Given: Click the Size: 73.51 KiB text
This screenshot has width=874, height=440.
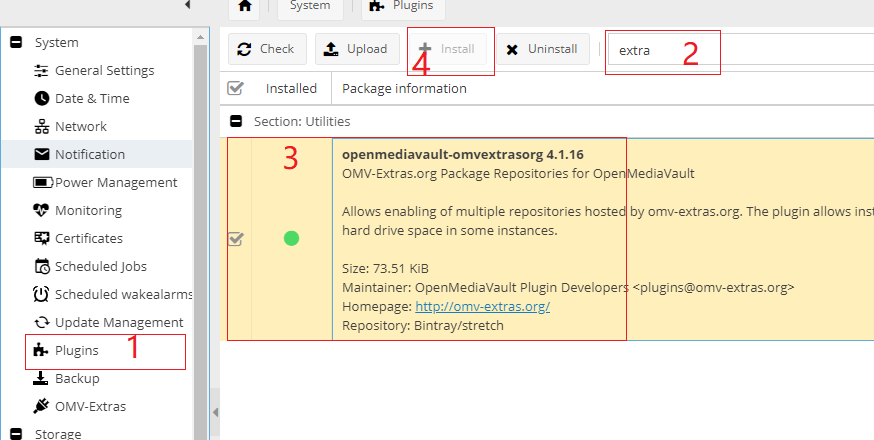Looking at the screenshot, I should click(385, 268).
